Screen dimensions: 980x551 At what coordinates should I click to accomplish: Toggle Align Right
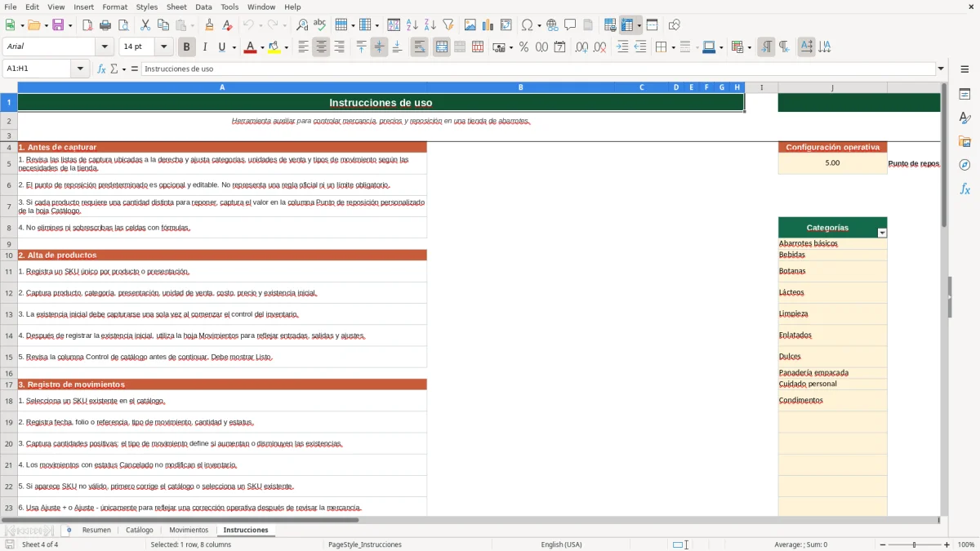point(340,47)
